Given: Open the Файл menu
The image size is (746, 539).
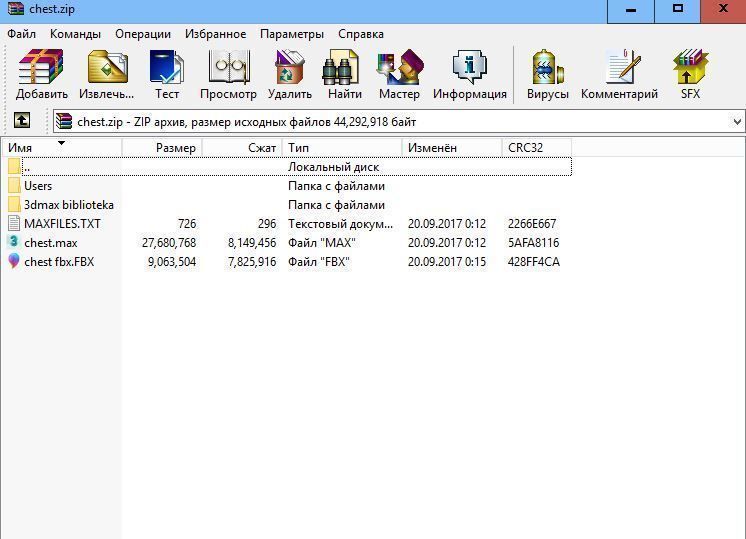Looking at the screenshot, I should 21,34.
